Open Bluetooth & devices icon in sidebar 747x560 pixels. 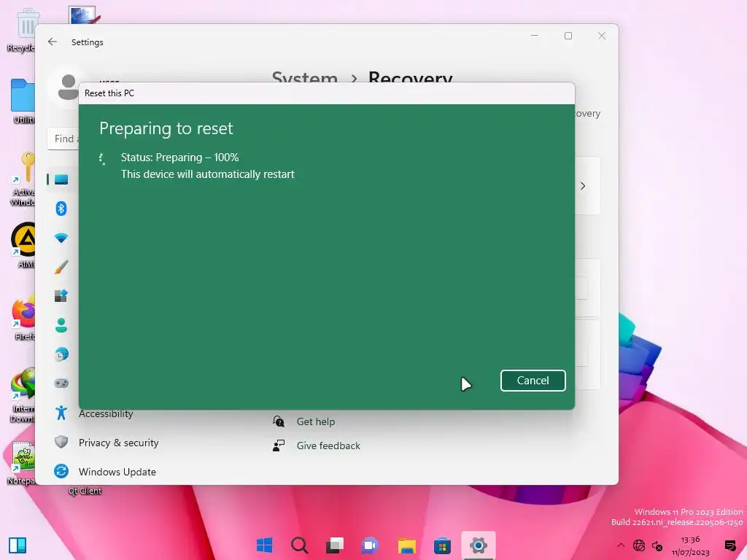click(x=61, y=209)
